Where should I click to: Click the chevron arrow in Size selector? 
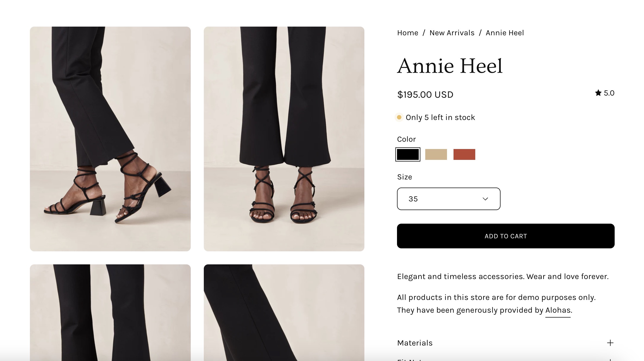pyautogui.click(x=485, y=199)
